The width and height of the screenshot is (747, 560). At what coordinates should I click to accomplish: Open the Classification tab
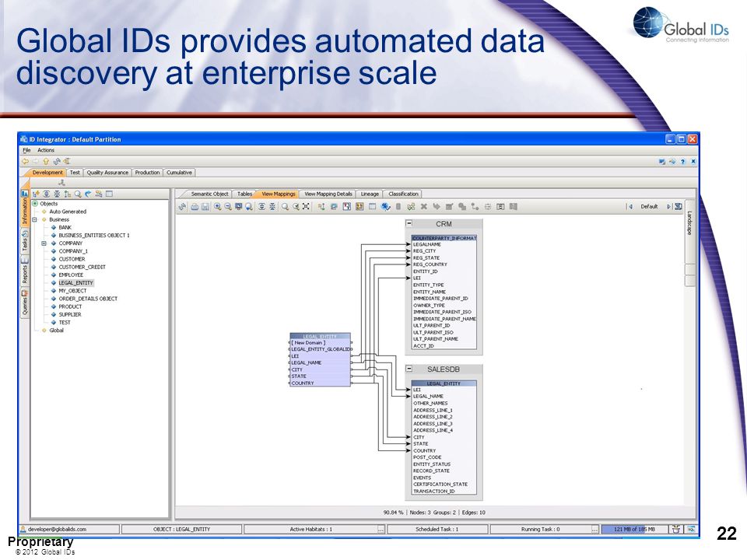[403, 194]
